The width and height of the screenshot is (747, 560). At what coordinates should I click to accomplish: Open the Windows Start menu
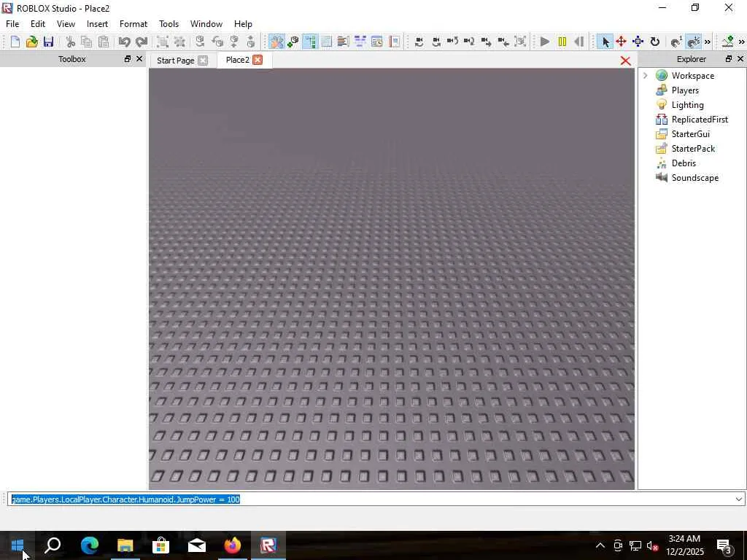[18, 545]
